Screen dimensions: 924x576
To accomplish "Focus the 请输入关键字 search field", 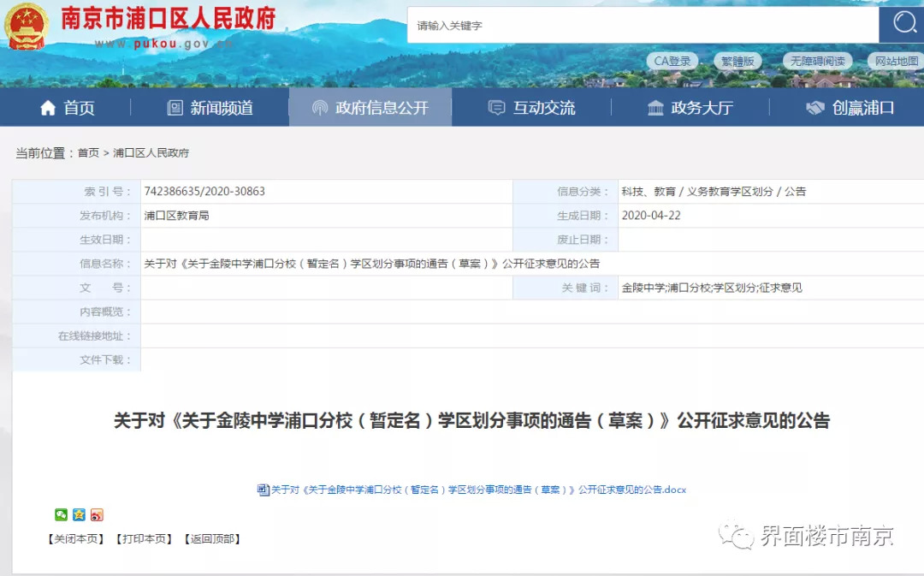I will (x=643, y=26).
